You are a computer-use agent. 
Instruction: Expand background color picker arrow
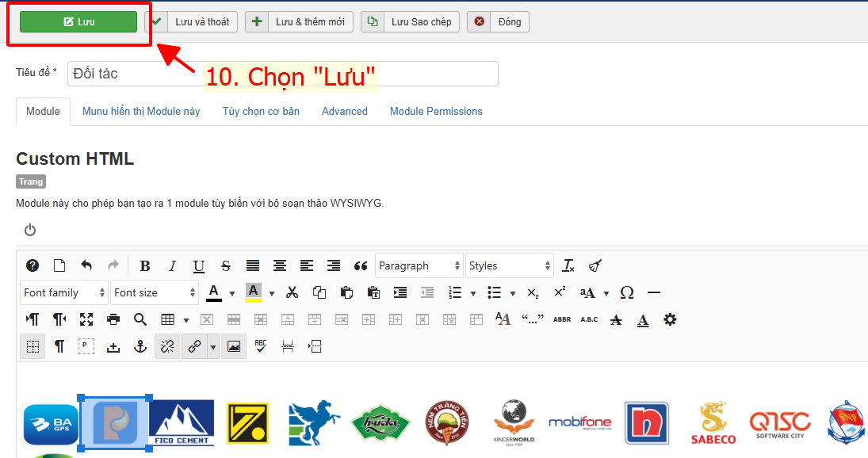272,293
